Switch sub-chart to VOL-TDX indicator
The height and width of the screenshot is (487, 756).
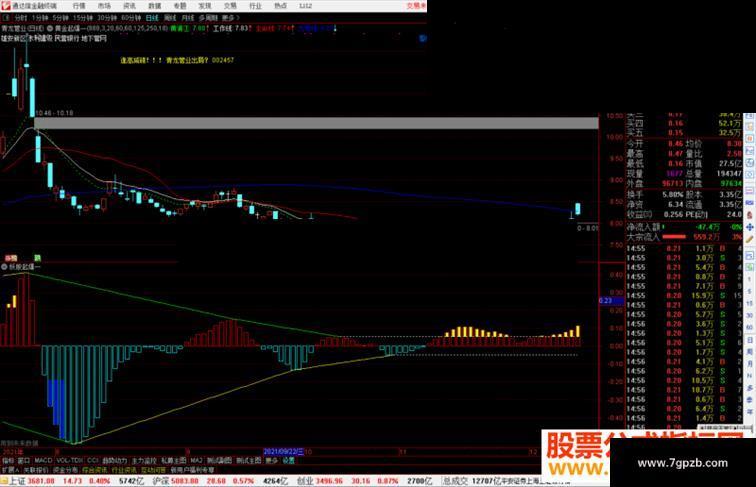tap(70, 461)
